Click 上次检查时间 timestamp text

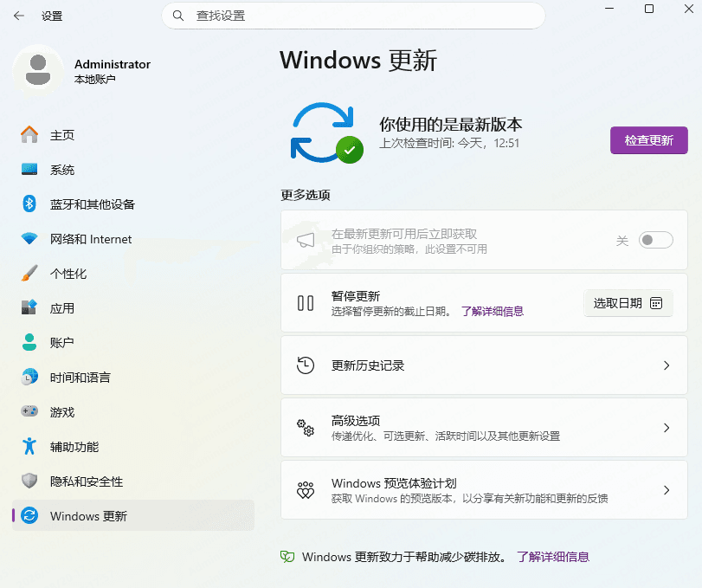[449, 143]
